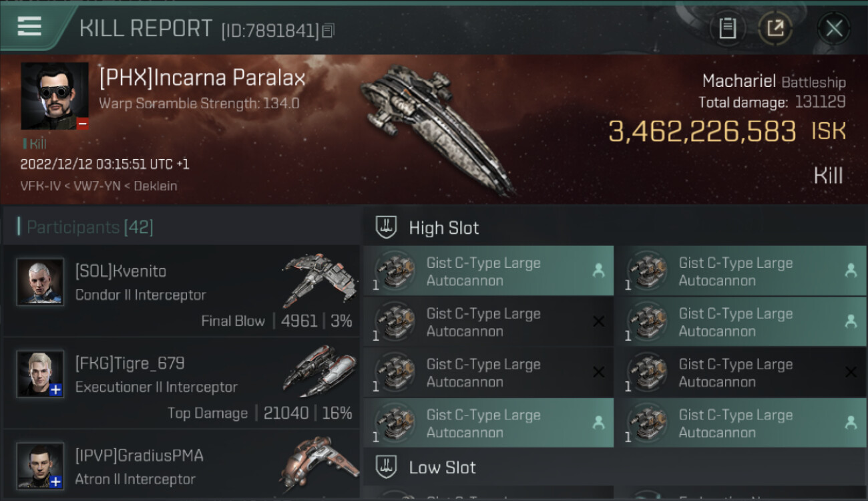Copy the kill report ID
The width and height of the screenshot is (868, 501).
[x=328, y=30]
